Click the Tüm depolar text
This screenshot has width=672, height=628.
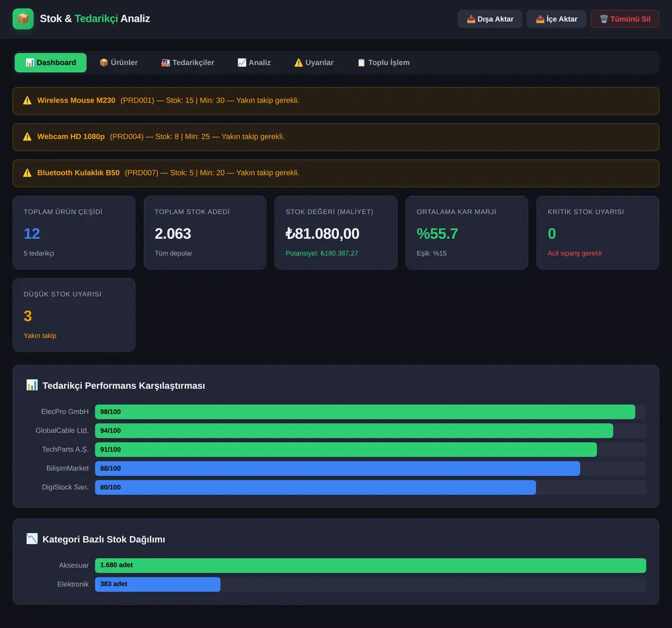point(174,254)
